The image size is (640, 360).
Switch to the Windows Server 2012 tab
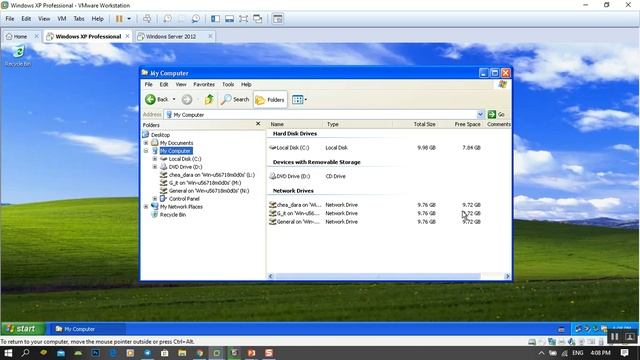coord(171,36)
